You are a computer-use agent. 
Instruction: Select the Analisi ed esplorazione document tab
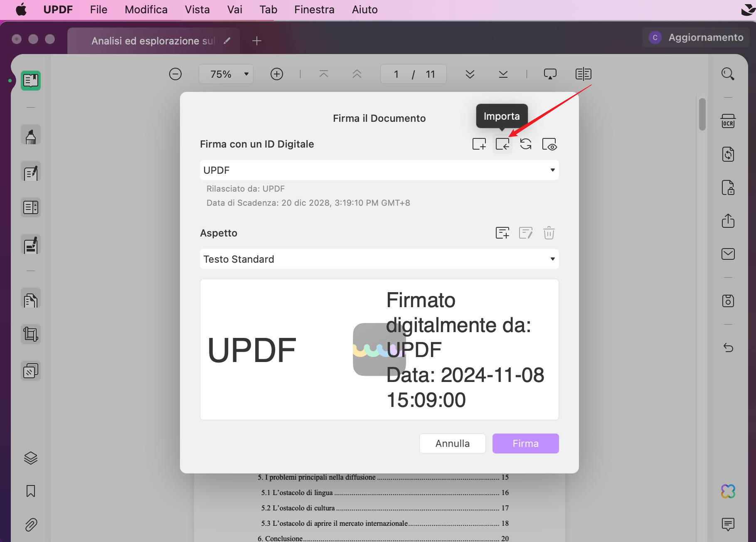point(153,41)
